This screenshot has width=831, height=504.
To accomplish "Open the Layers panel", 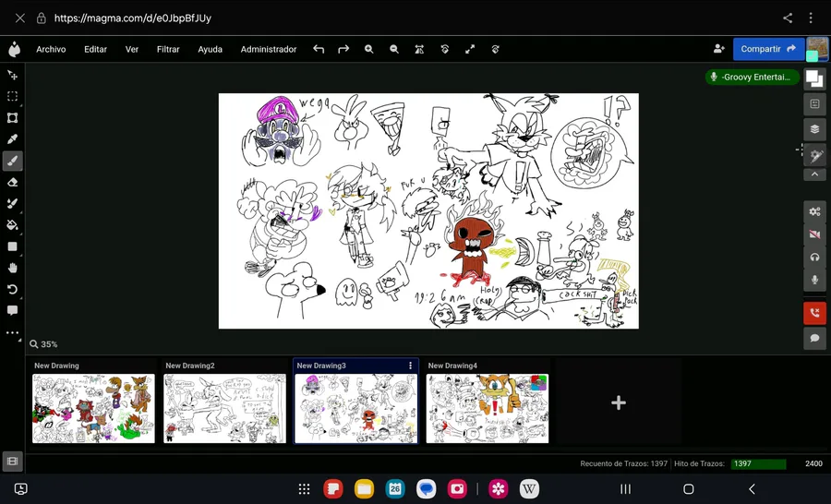I will pos(814,129).
